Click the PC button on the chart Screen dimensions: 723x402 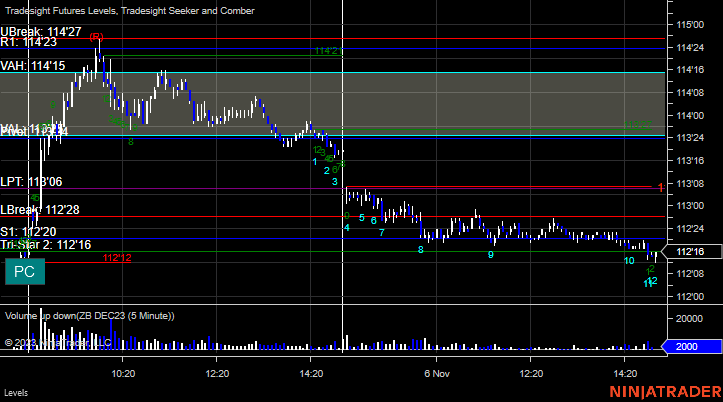tap(25, 272)
